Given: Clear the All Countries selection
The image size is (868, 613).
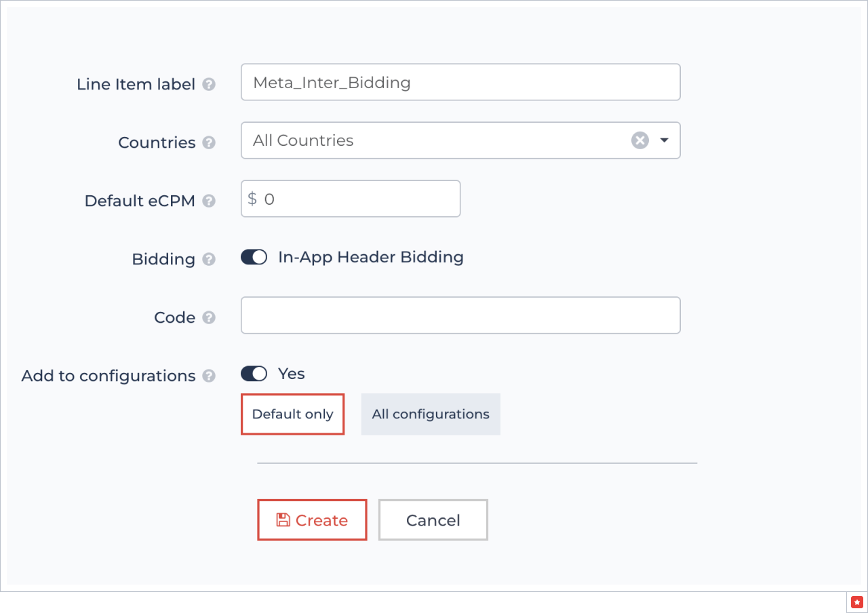Looking at the screenshot, I should 639,140.
